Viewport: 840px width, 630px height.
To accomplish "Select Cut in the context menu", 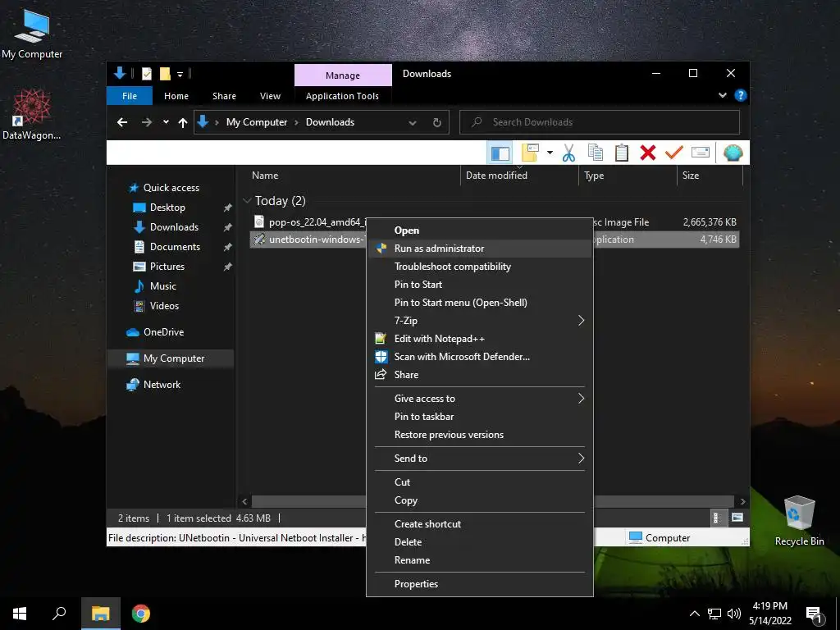I will pos(479,482).
